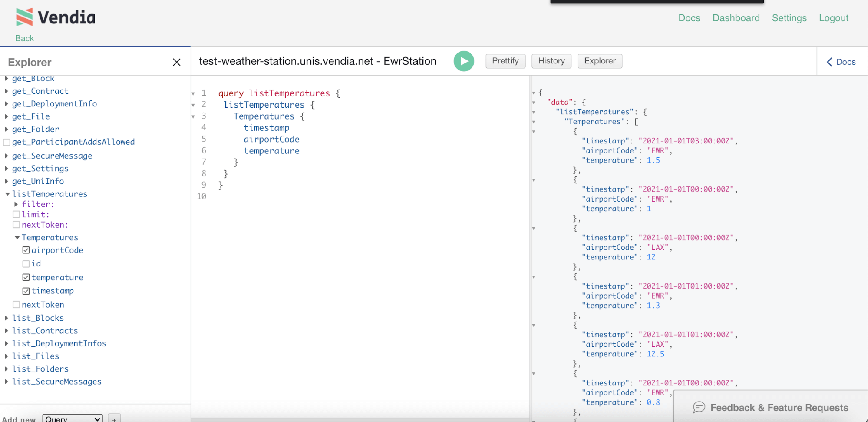
Task: Open the Query type dropdown
Action: pyautogui.click(x=73, y=419)
